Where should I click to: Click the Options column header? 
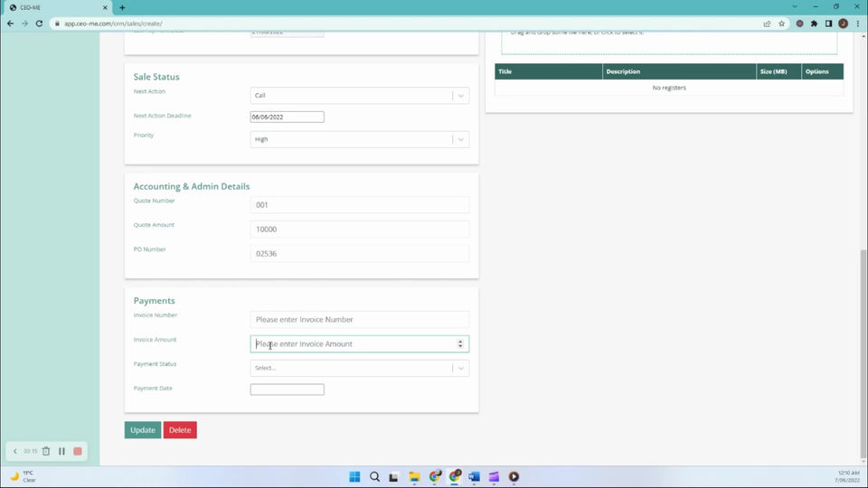click(822, 71)
